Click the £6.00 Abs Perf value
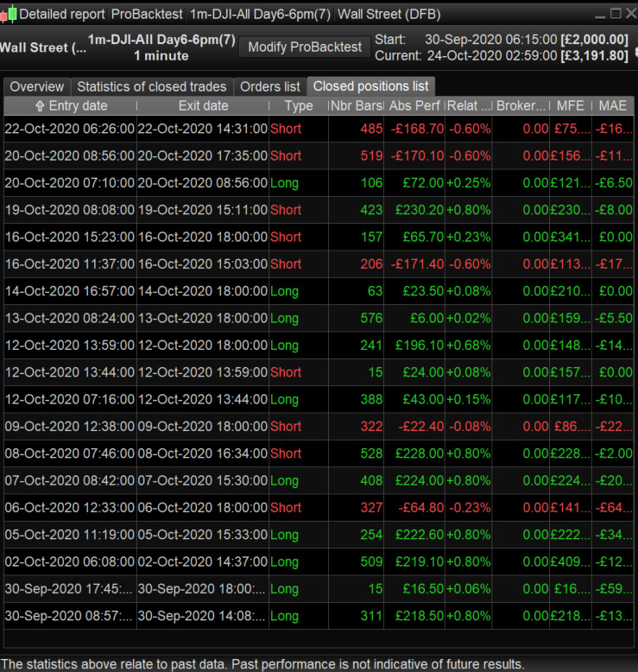638x672 pixels. (x=426, y=318)
